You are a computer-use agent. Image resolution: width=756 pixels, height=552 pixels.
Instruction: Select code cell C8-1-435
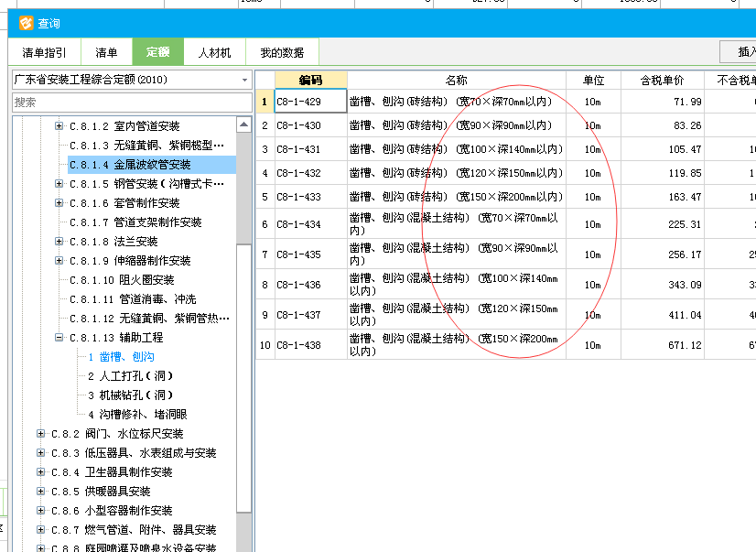pyautogui.click(x=310, y=254)
